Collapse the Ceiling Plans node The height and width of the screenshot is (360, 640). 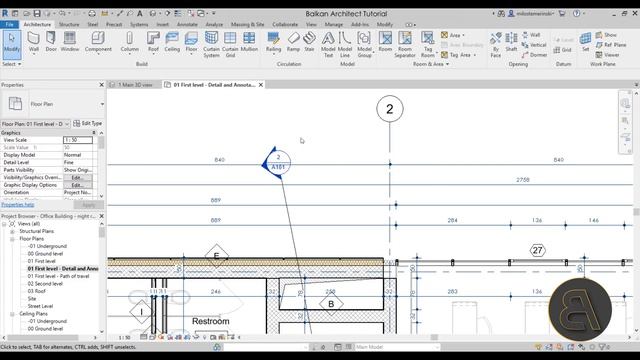pos(12,314)
